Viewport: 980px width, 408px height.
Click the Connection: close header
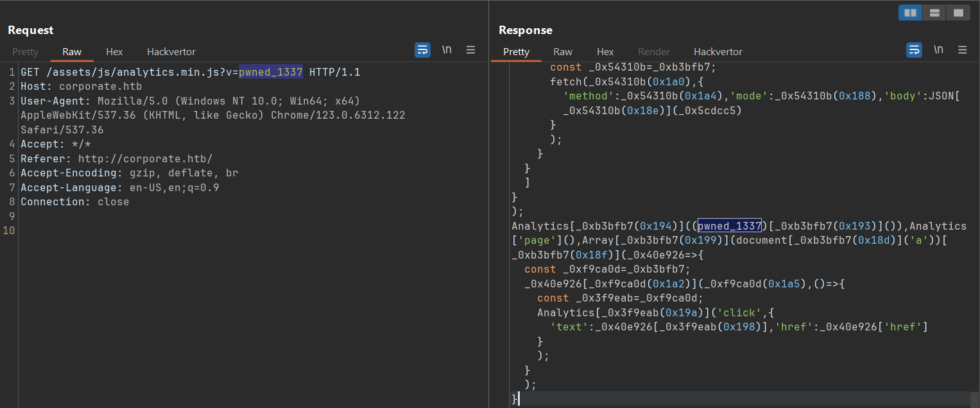pos(74,202)
